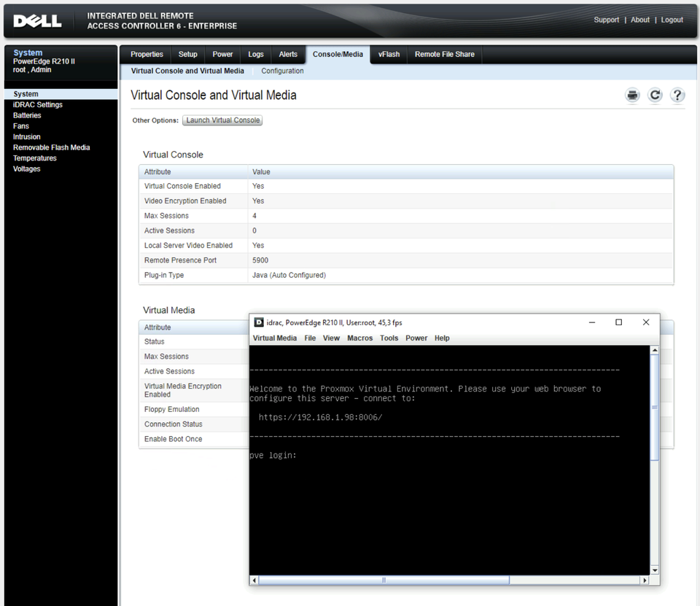
Task: Switch to the vFlash tab
Action: click(389, 55)
